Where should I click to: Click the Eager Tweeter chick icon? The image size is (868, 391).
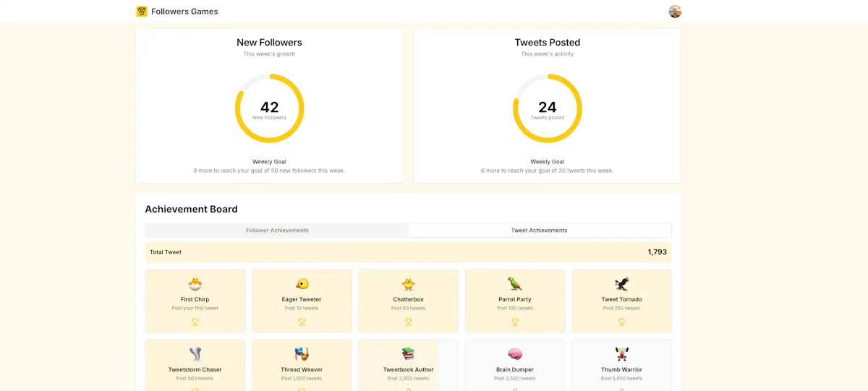coord(302,284)
